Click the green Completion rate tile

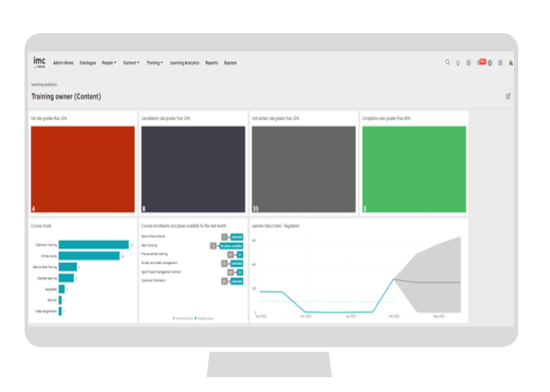tap(414, 169)
